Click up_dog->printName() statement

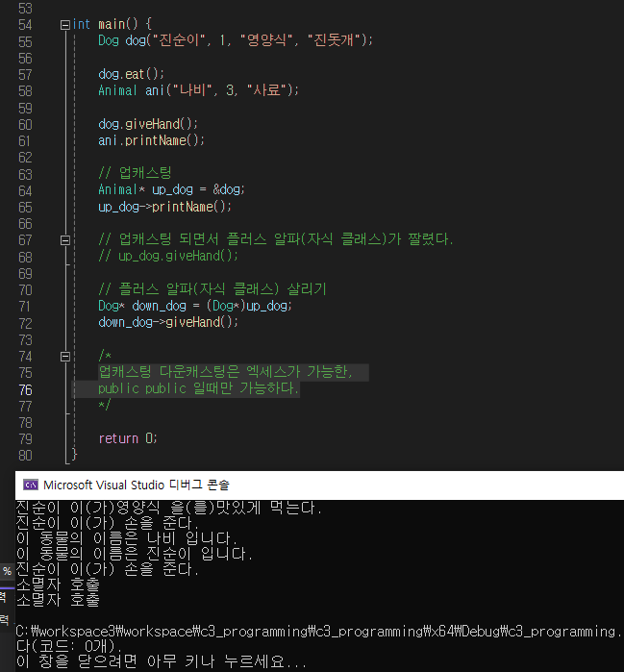[x=164, y=207]
